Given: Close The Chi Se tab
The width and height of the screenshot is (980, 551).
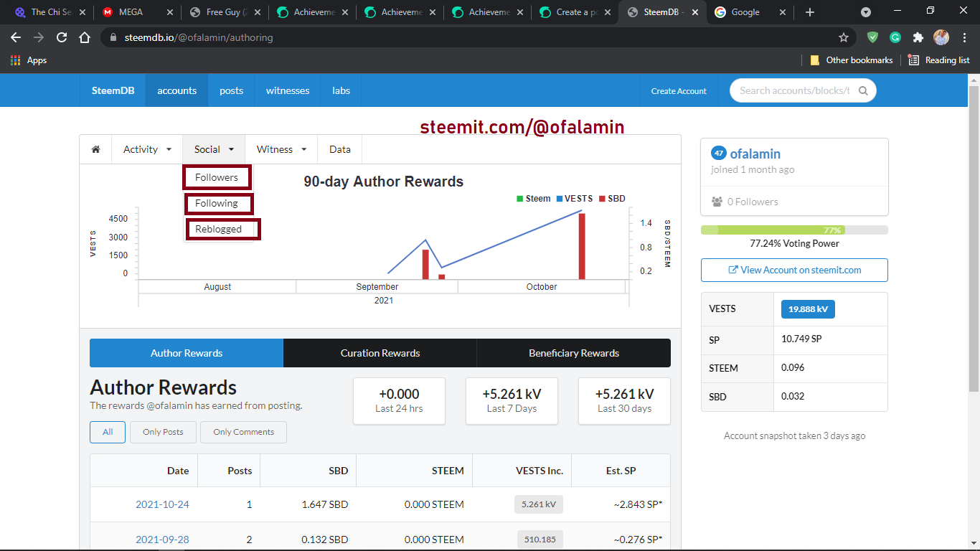Looking at the screenshot, I should 82,12.
